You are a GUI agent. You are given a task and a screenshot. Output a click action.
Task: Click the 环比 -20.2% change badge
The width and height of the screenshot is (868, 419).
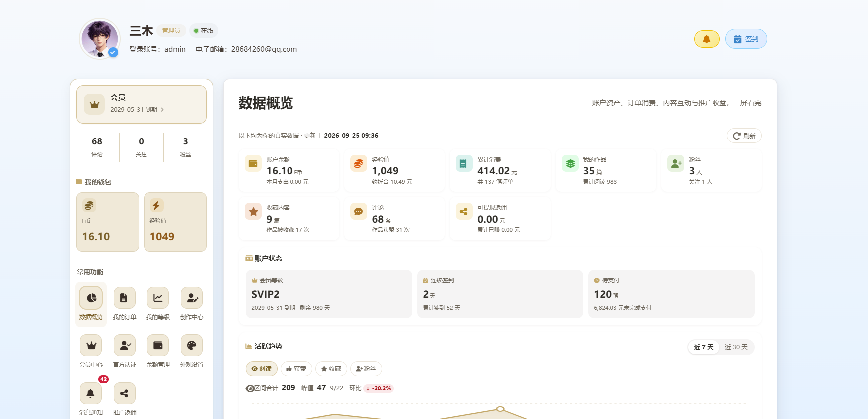(x=378, y=388)
